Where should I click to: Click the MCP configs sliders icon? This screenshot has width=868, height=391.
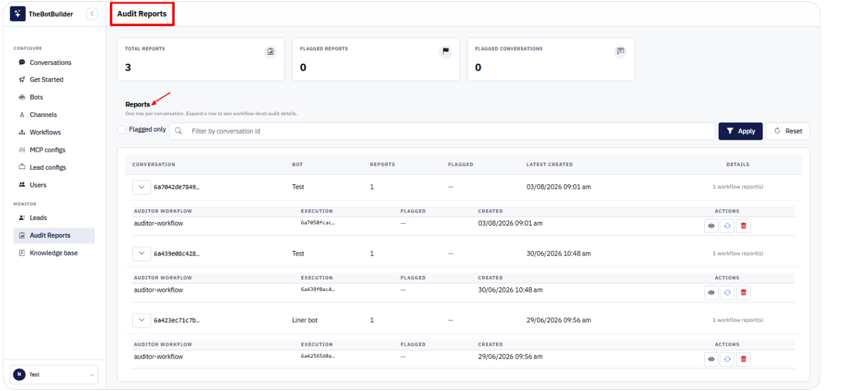click(22, 150)
